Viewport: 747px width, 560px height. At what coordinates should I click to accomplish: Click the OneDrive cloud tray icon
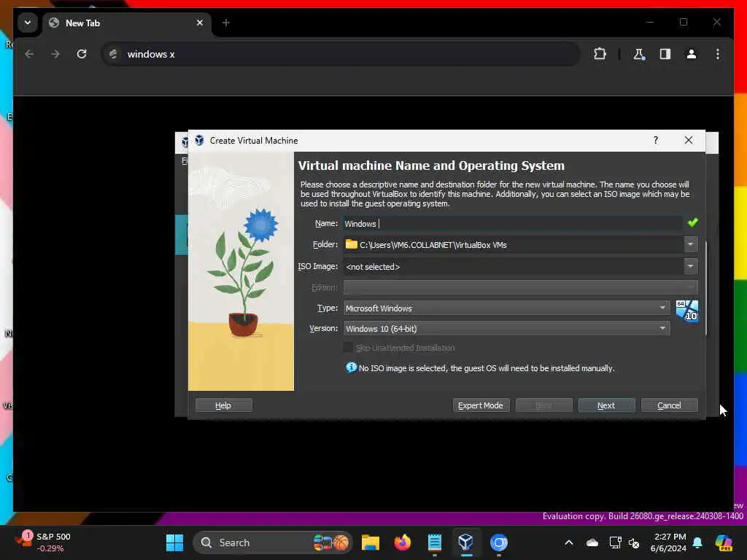pyautogui.click(x=592, y=542)
